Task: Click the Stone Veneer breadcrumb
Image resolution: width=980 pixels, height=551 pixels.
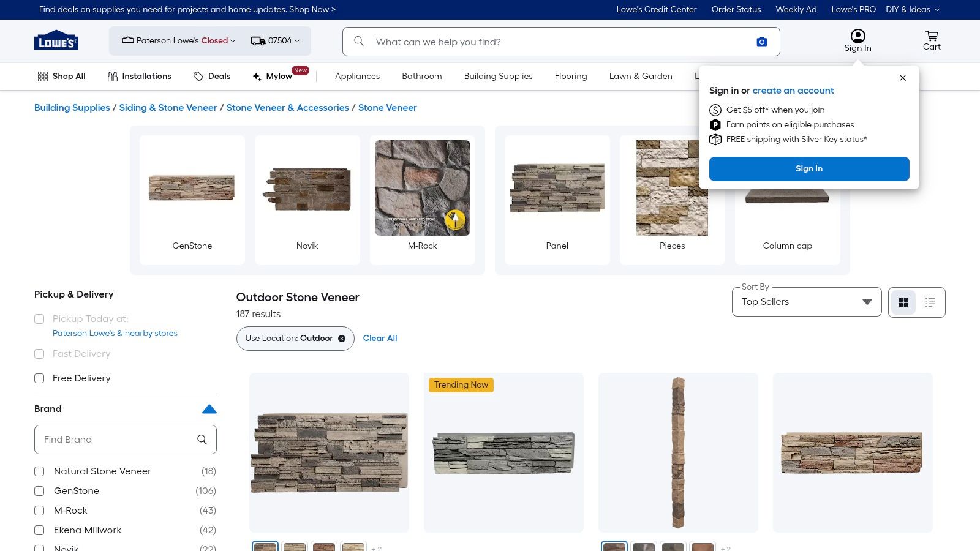Action: click(387, 108)
